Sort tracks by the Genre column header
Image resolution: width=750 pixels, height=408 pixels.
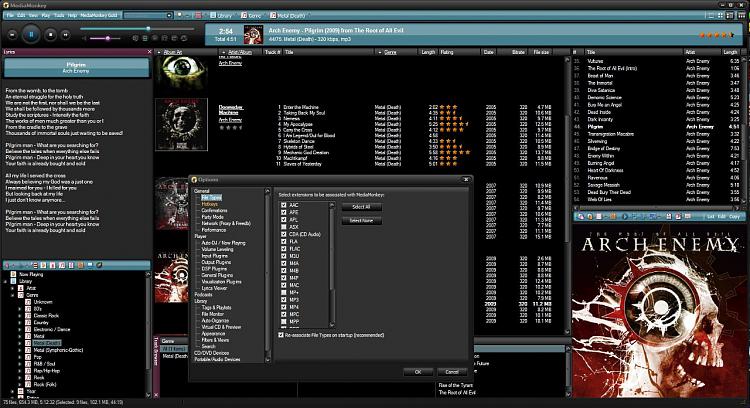(390, 52)
